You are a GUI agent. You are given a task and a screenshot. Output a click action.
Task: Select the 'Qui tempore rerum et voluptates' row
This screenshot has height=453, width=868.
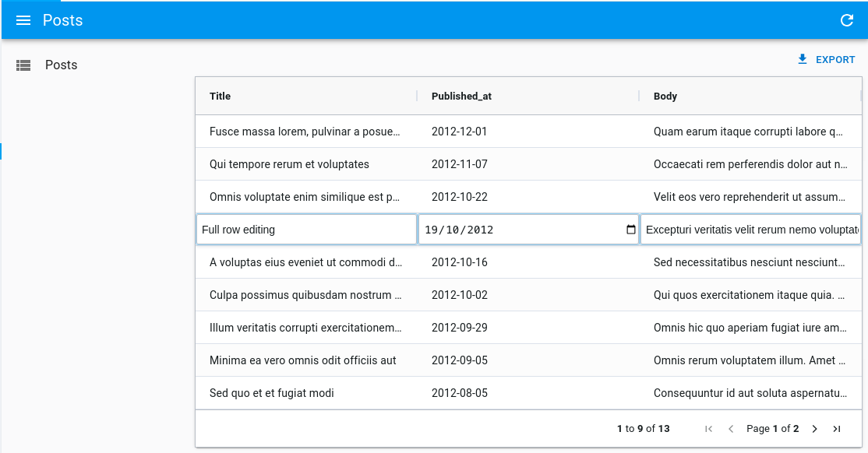(289, 164)
